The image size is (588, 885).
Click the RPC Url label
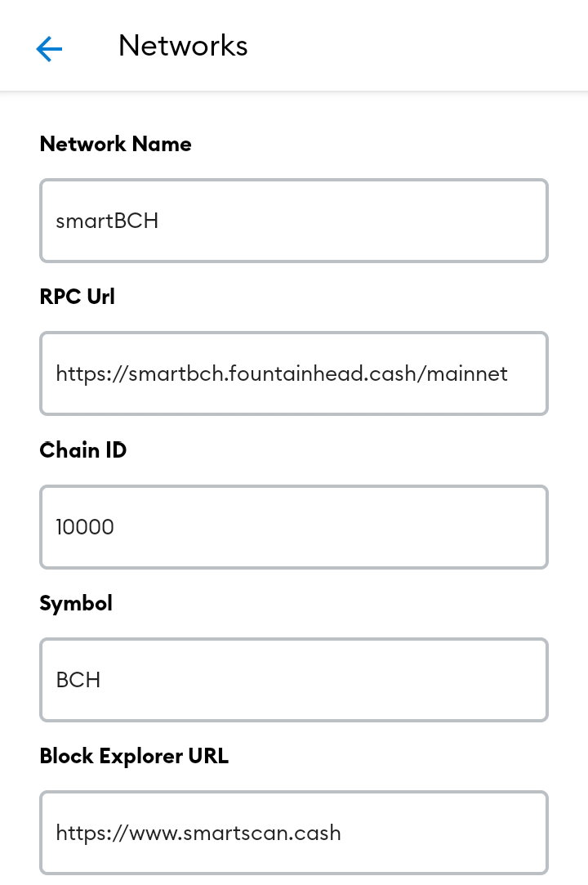[x=78, y=297]
